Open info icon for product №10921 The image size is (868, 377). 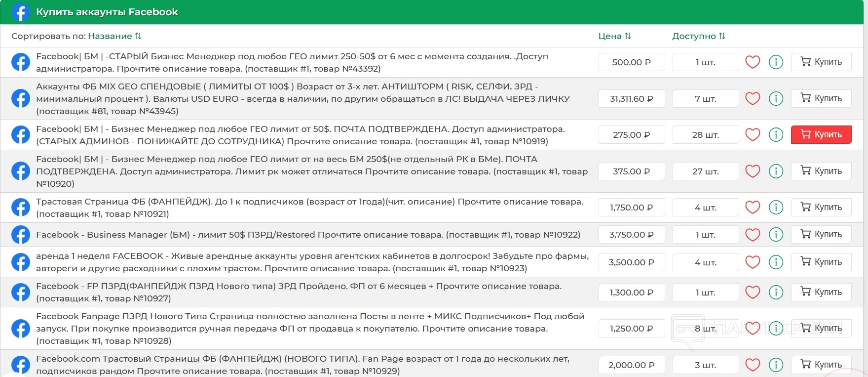(x=776, y=208)
